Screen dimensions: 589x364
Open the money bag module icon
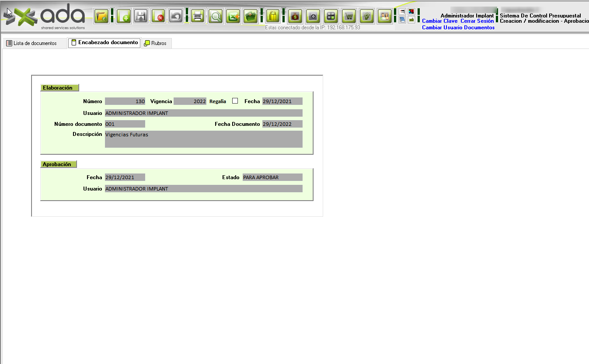click(x=295, y=17)
